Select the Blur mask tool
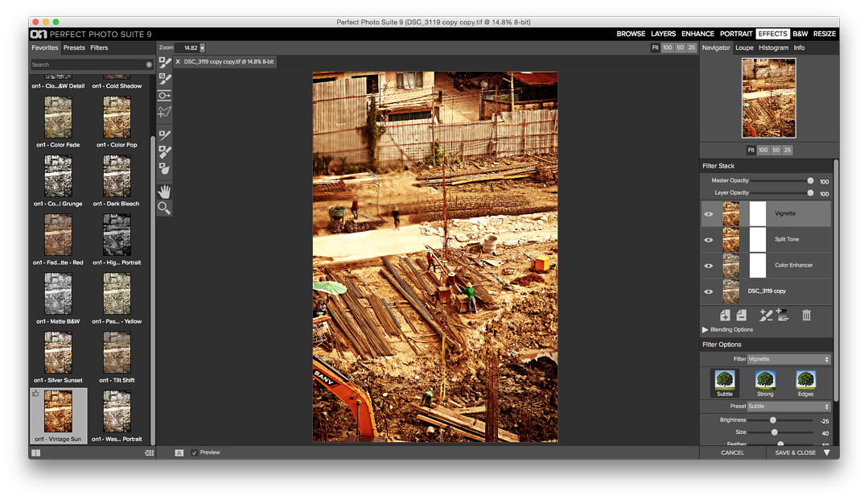 pyautogui.click(x=164, y=168)
